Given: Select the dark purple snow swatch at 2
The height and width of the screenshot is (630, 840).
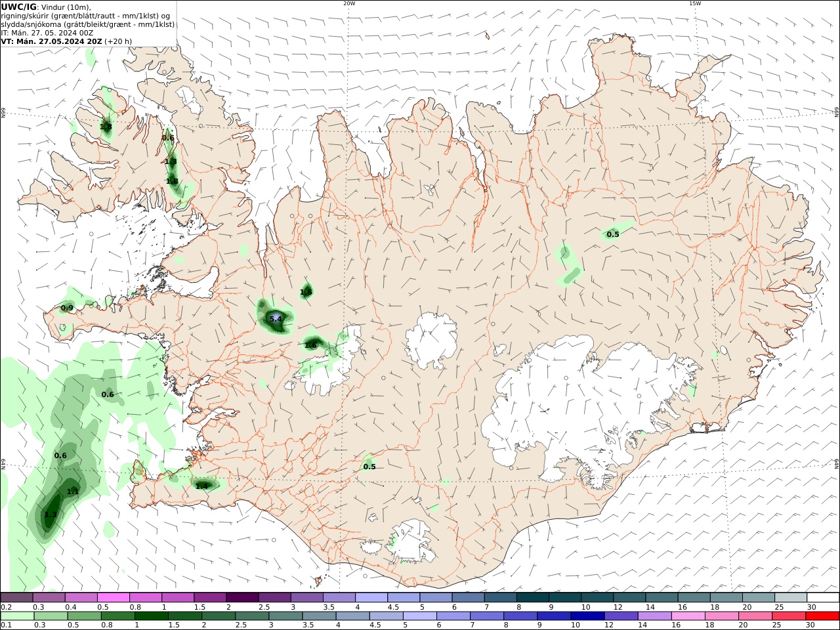Looking at the screenshot, I should (x=242, y=597).
